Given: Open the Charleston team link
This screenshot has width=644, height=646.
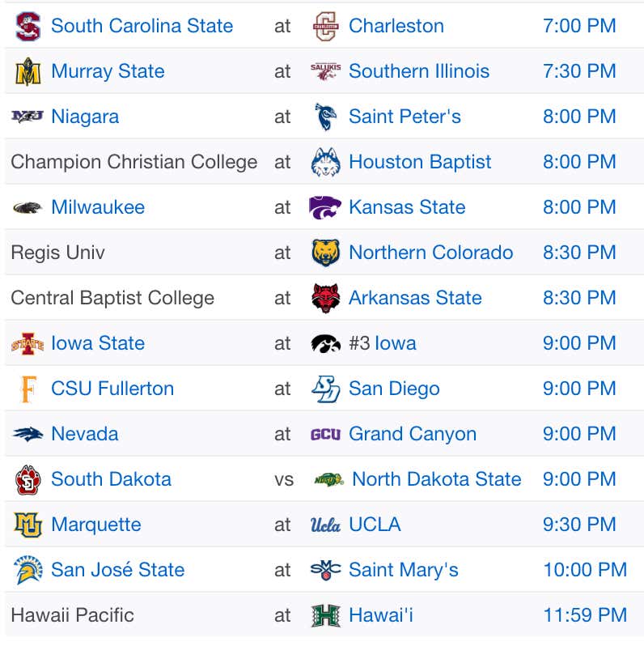Looking at the screenshot, I should [x=396, y=26].
